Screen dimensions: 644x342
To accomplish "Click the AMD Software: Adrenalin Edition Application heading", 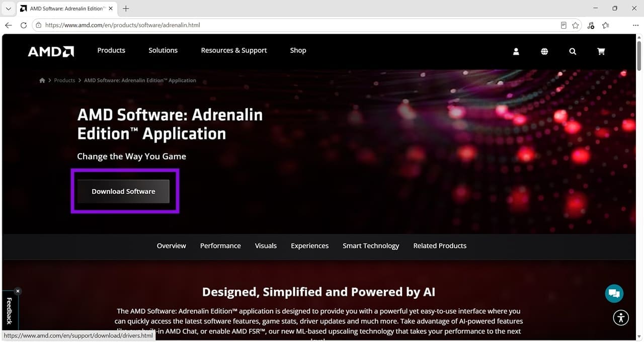I will [x=170, y=124].
